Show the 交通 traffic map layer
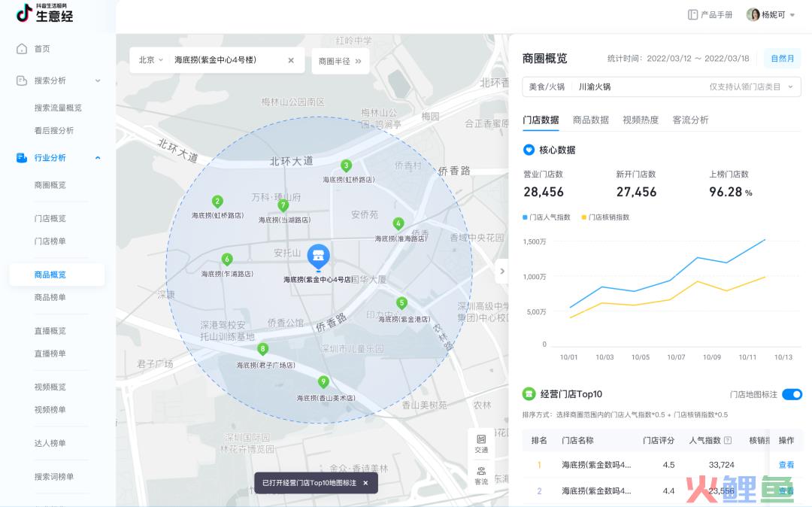 [x=481, y=444]
